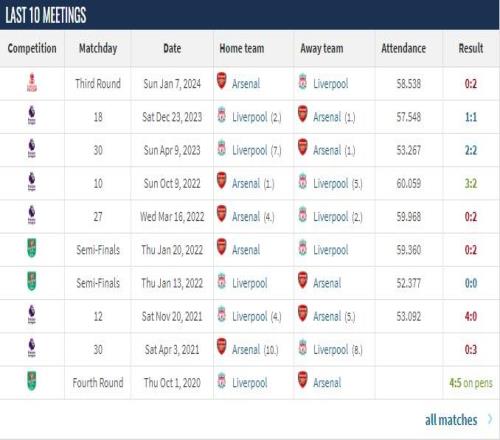Click the Date column header

pyautogui.click(x=172, y=48)
